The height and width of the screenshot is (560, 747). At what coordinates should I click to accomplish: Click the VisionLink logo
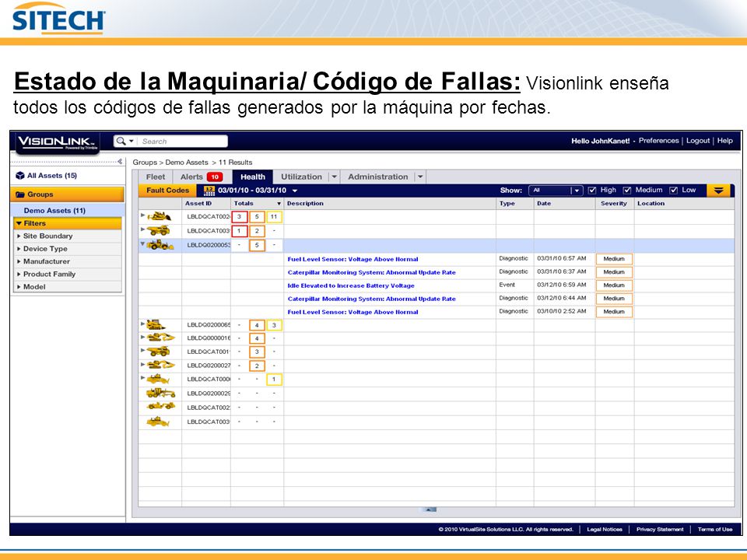coord(58,142)
